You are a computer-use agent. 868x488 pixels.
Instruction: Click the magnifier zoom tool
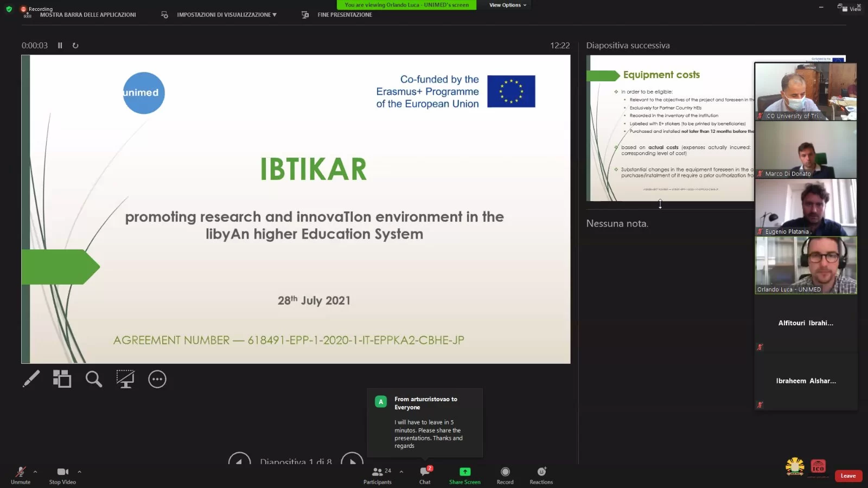93,378
